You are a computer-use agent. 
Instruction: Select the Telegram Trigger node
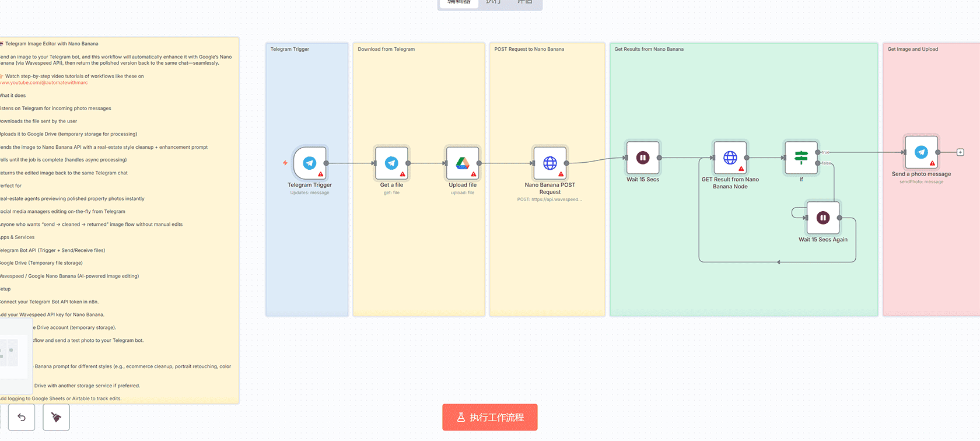coord(310,163)
